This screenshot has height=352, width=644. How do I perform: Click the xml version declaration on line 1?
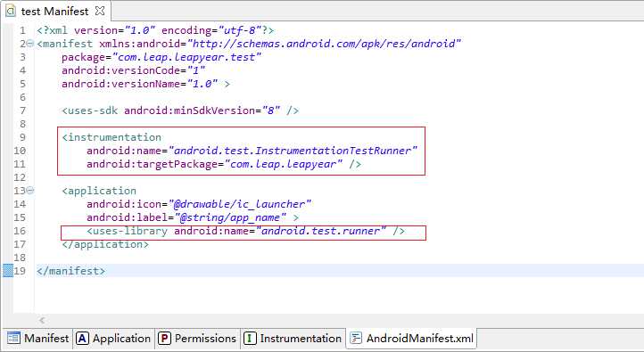(x=155, y=30)
